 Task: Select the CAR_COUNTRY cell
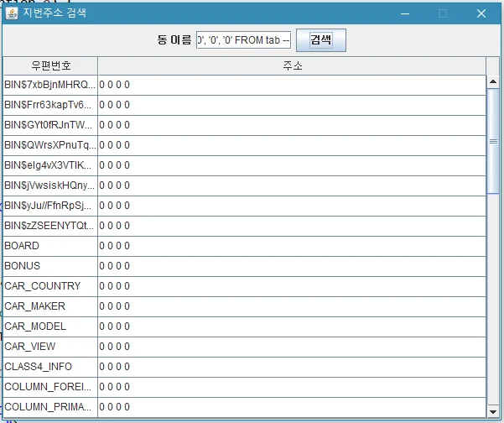[50, 286]
